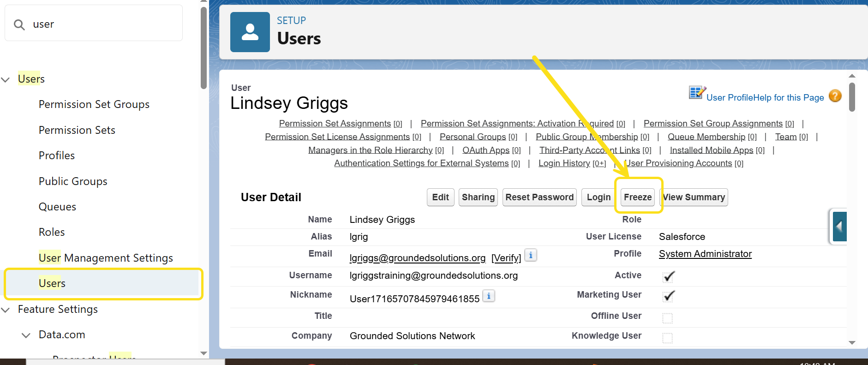Collapse the Data.com tree node
Viewport: 868px width, 365px height.
click(x=26, y=335)
